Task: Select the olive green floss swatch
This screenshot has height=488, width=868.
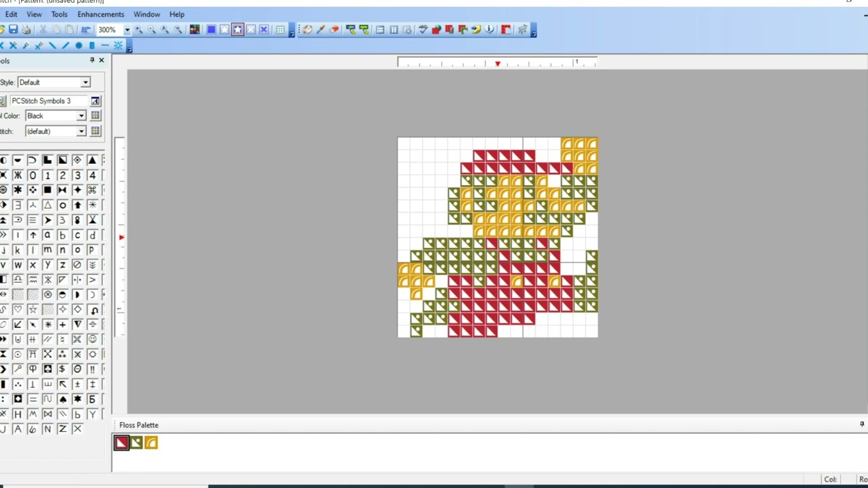Action: 136,443
